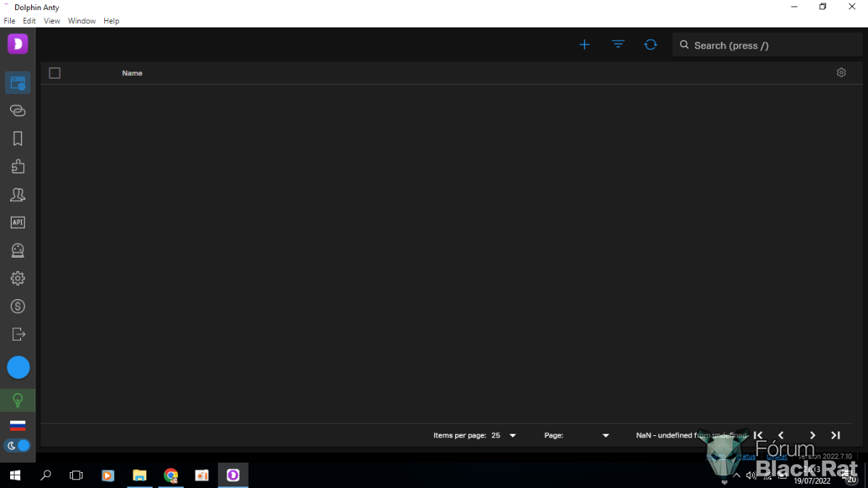This screenshot has height=488, width=868.
Task: Open the API sidebar icon
Action: pyautogui.click(x=18, y=223)
